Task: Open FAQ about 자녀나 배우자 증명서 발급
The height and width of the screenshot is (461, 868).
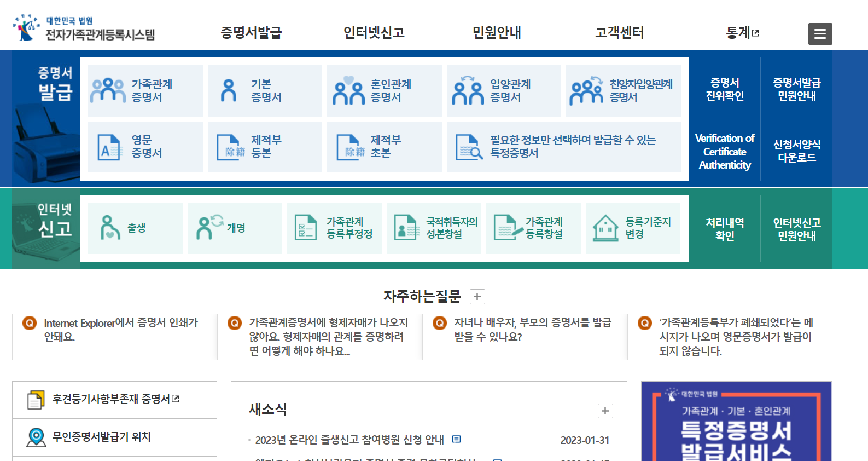Action: 533,330
